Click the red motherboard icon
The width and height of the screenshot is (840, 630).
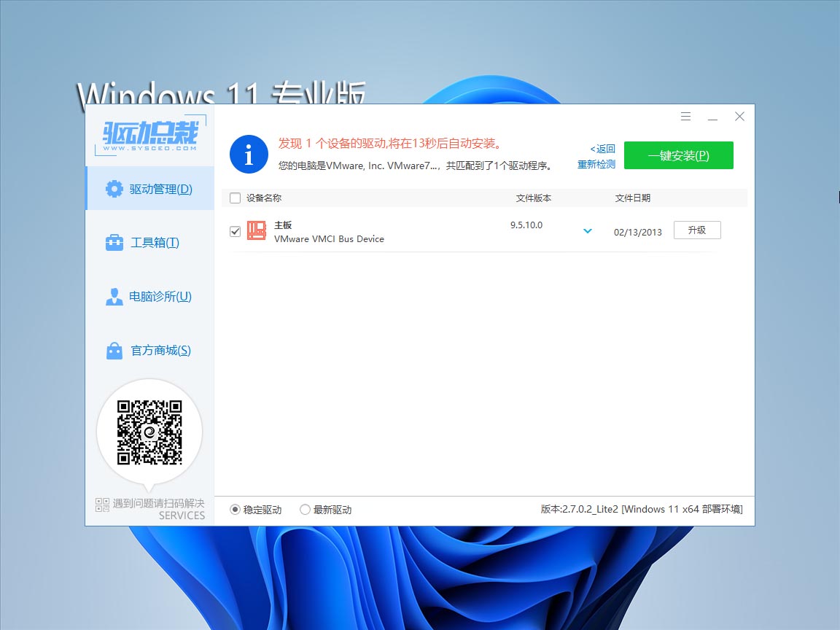click(257, 231)
